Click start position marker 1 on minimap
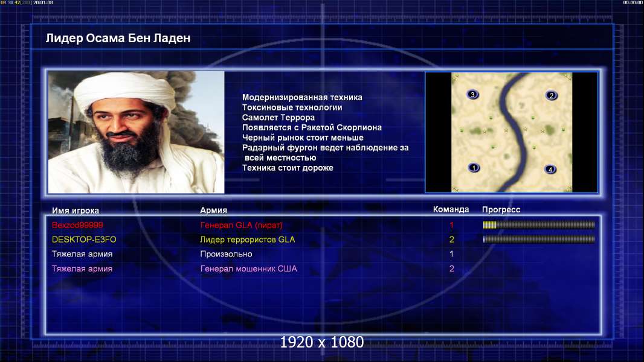 (x=474, y=168)
